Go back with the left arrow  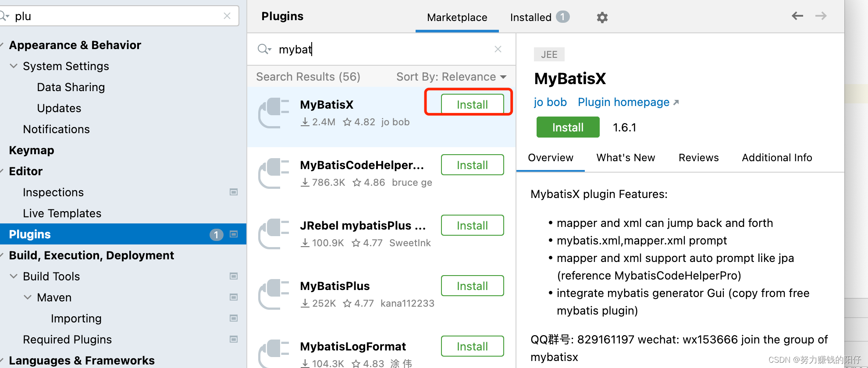797,16
